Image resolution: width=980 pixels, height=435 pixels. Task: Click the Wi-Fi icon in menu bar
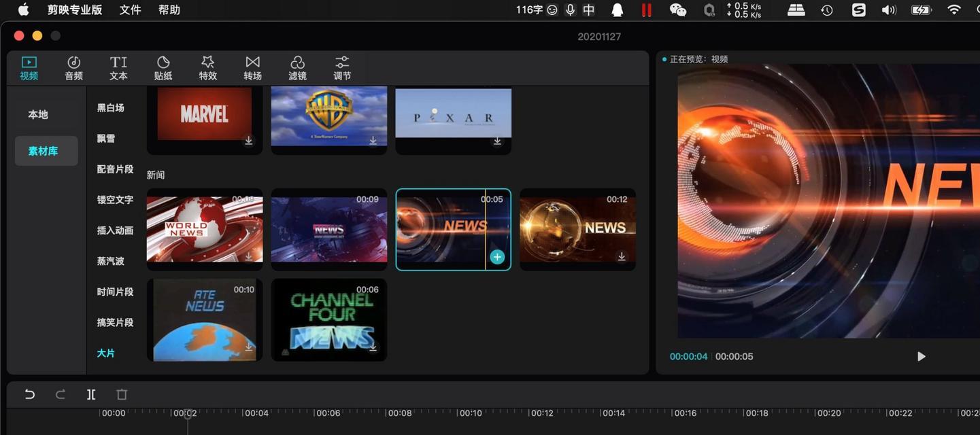954,10
